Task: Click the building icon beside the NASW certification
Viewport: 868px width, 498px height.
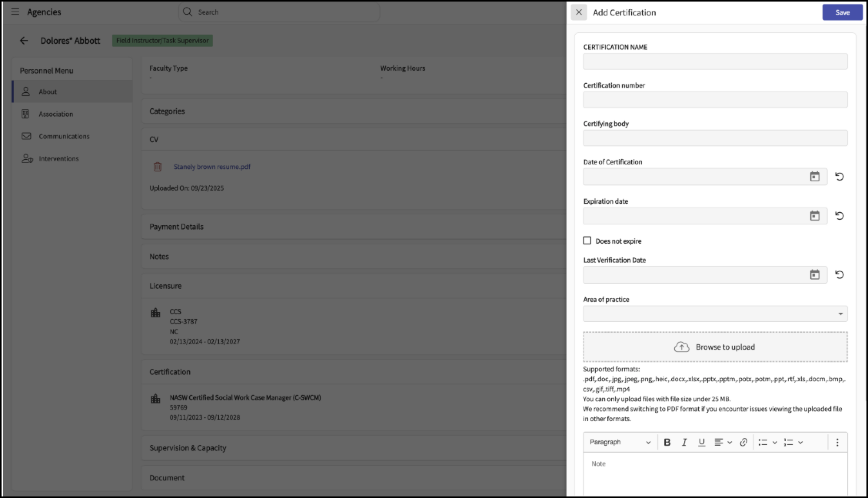Action: pyautogui.click(x=155, y=399)
